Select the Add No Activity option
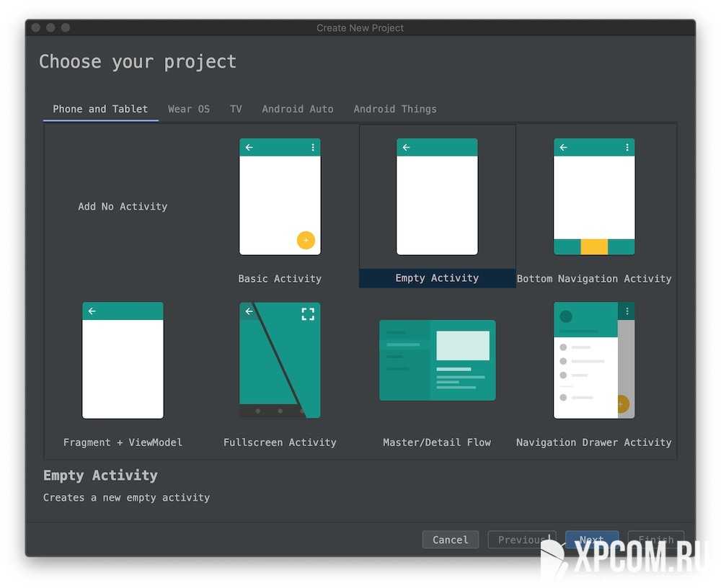Screen dimensions: 721x588 (123, 207)
